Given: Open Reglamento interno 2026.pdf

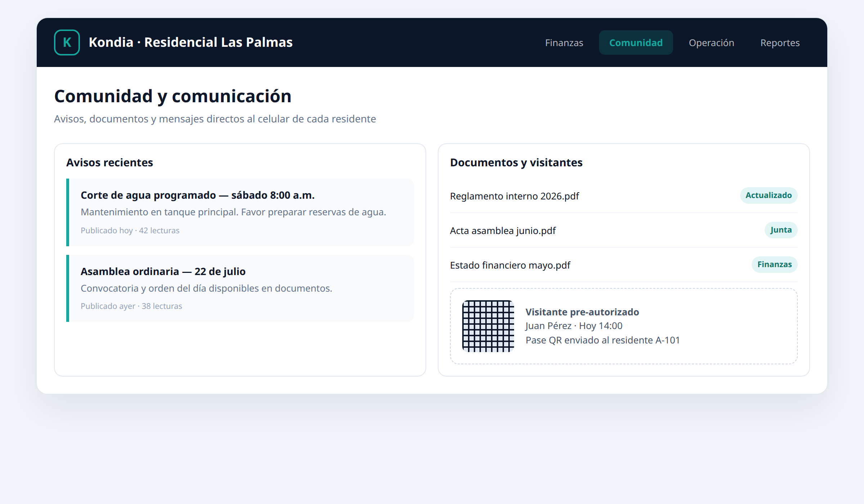Looking at the screenshot, I should pos(514,196).
